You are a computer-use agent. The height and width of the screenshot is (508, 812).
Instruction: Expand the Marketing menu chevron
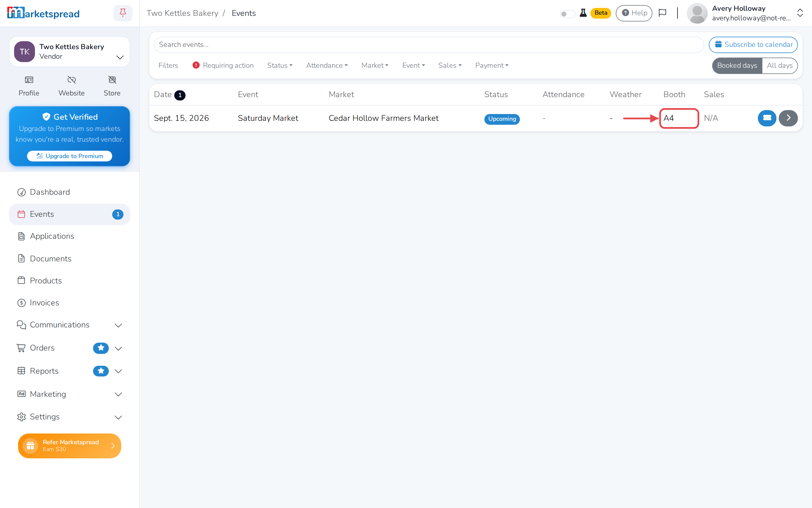(118, 395)
